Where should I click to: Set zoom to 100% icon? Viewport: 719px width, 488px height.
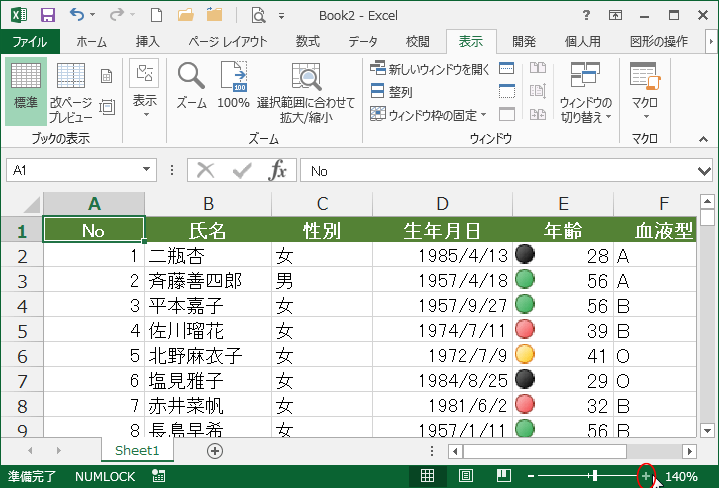(x=233, y=85)
